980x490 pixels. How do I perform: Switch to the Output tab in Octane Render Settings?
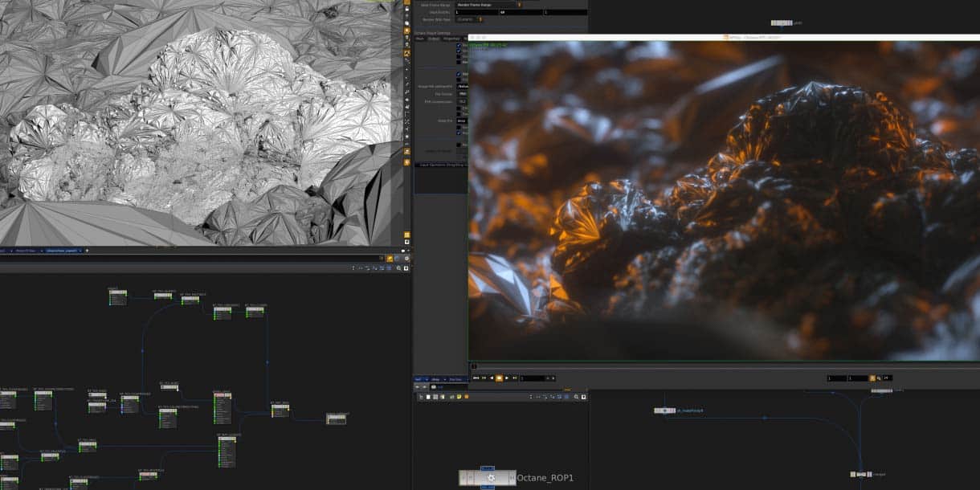pos(435,39)
